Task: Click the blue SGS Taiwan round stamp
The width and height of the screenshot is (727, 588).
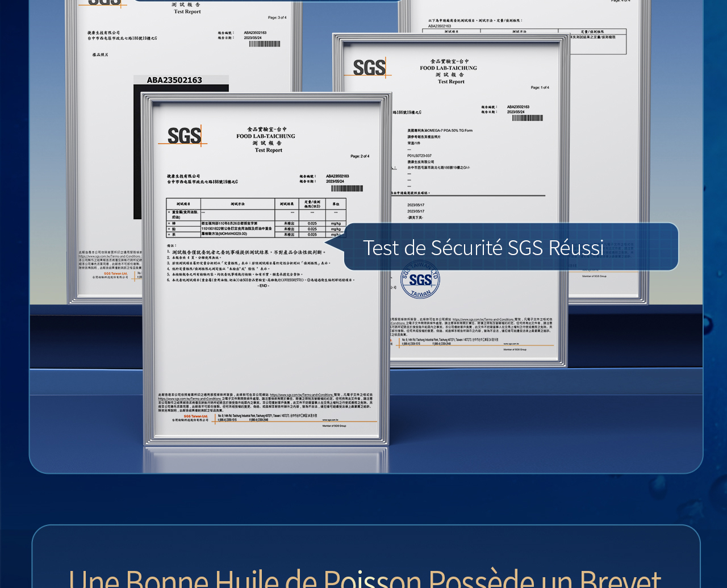Action: (x=420, y=279)
